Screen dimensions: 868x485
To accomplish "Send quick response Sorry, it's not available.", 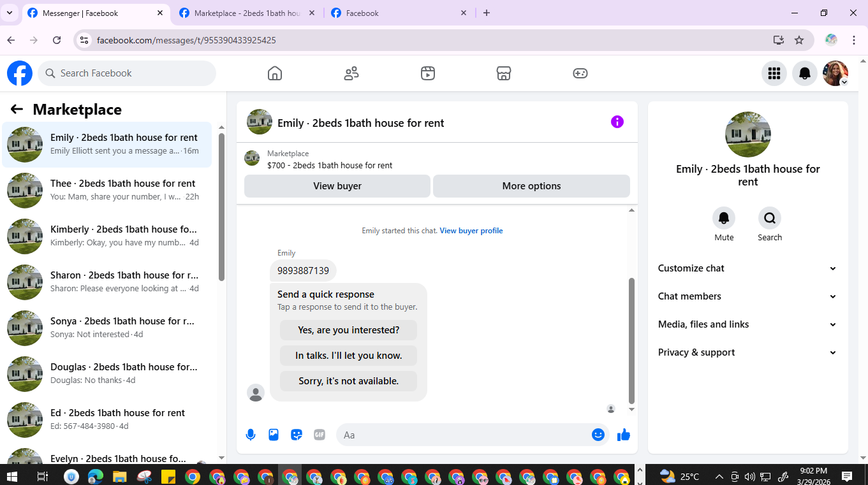I will [348, 381].
